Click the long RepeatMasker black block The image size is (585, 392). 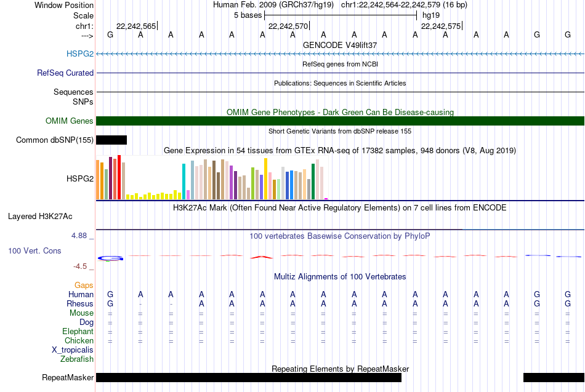click(249, 377)
